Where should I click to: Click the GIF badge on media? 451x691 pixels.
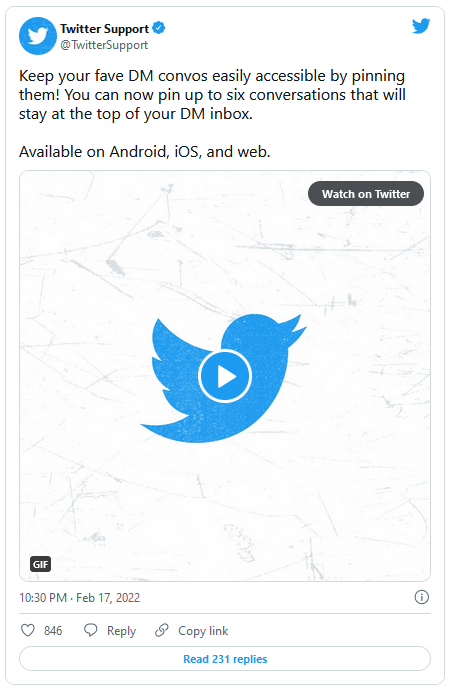[41, 564]
